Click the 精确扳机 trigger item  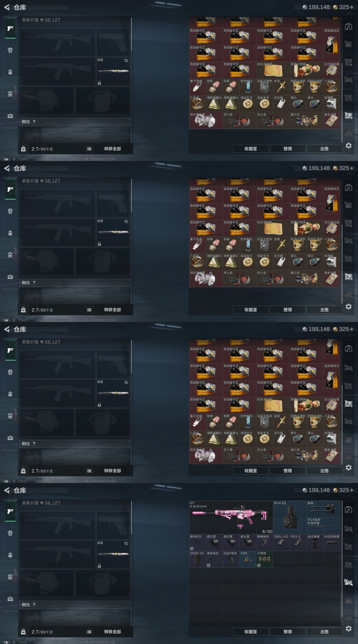(x=265, y=542)
